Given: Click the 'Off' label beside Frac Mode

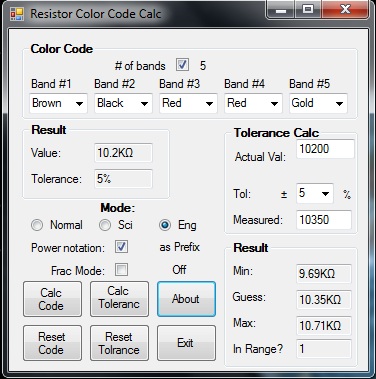Looking at the screenshot, I should [x=179, y=269].
